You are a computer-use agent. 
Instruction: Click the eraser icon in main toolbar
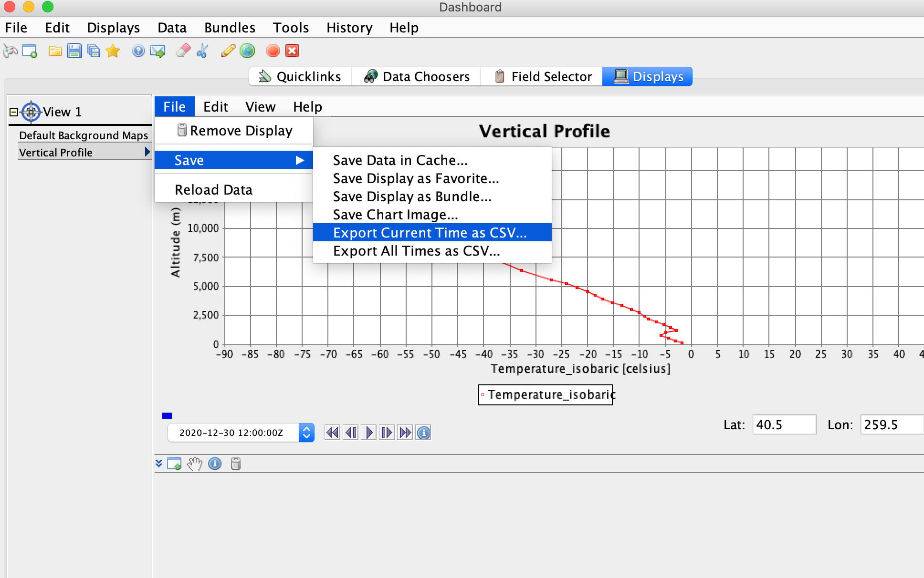[183, 51]
